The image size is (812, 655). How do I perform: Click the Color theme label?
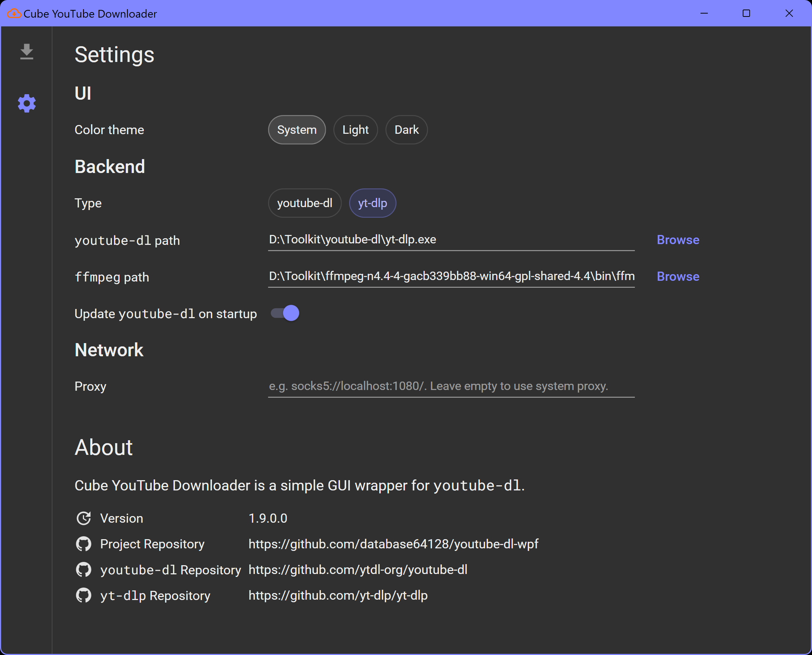click(x=109, y=130)
